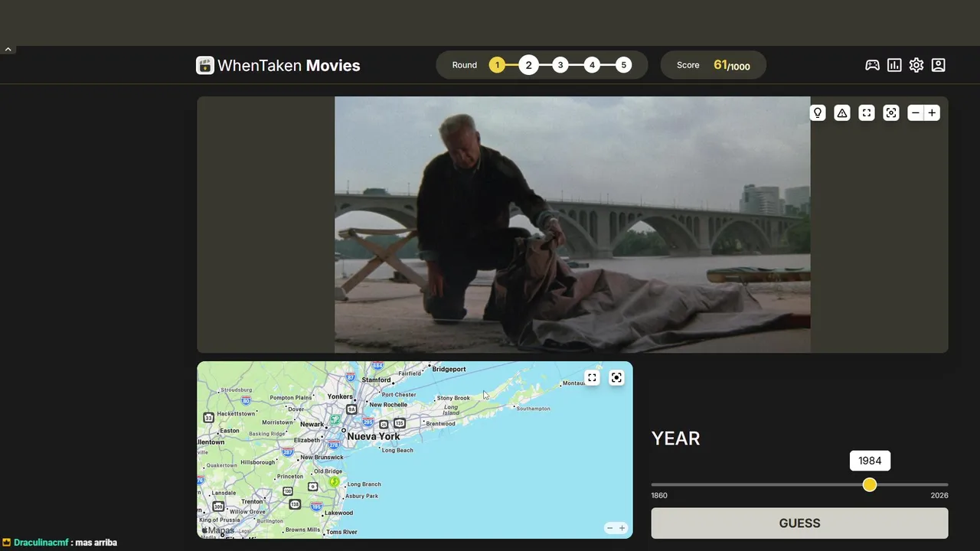Zoom out the movie image with the minus button
The width and height of the screenshot is (980, 551).
tap(915, 112)
